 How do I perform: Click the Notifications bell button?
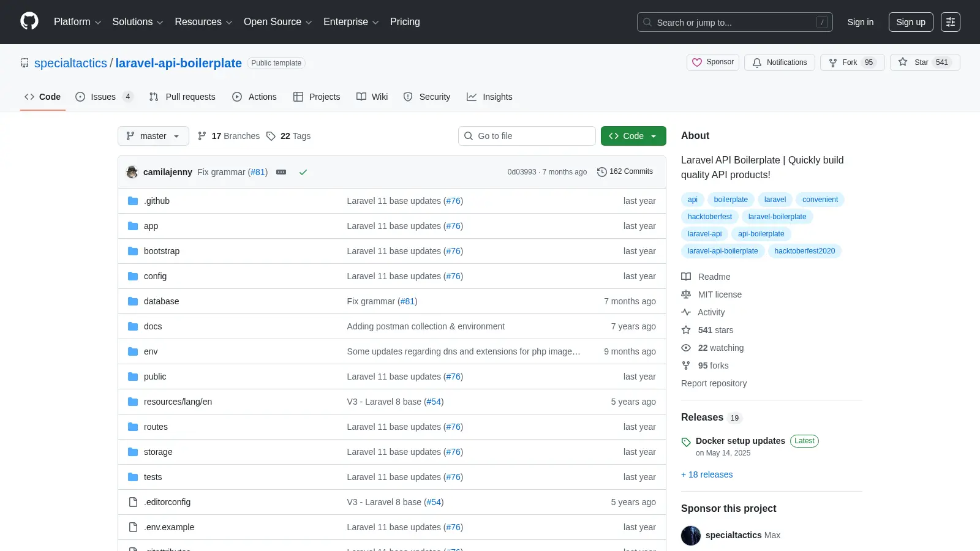tap(780, 62)
